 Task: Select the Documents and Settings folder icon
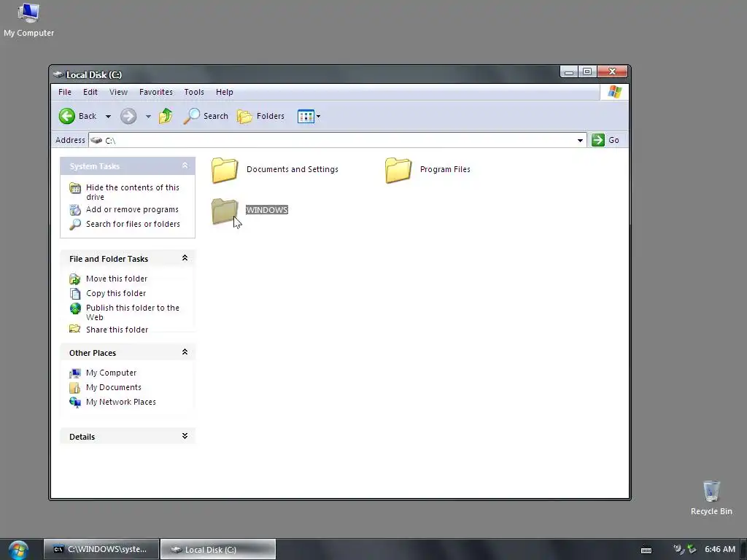225,170
